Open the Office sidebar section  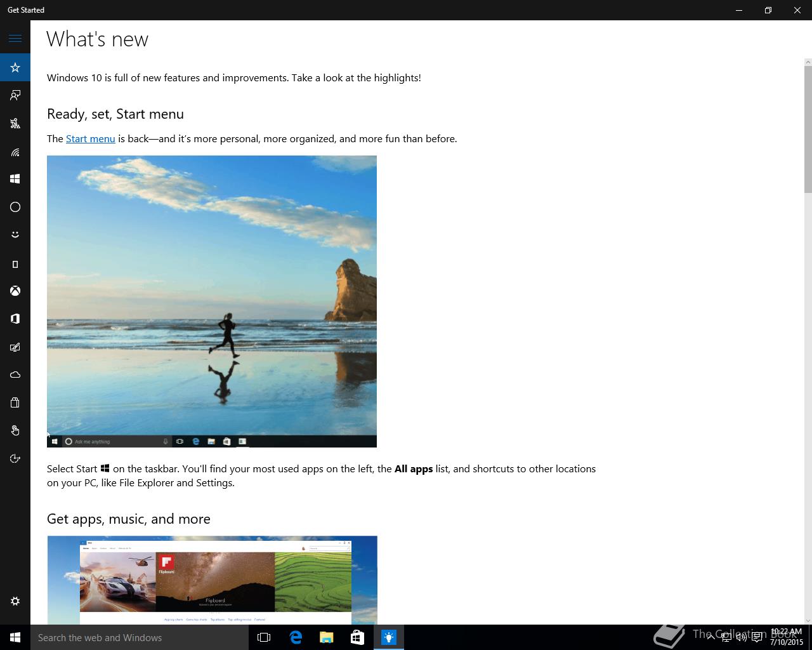click(x=15, y=319)
